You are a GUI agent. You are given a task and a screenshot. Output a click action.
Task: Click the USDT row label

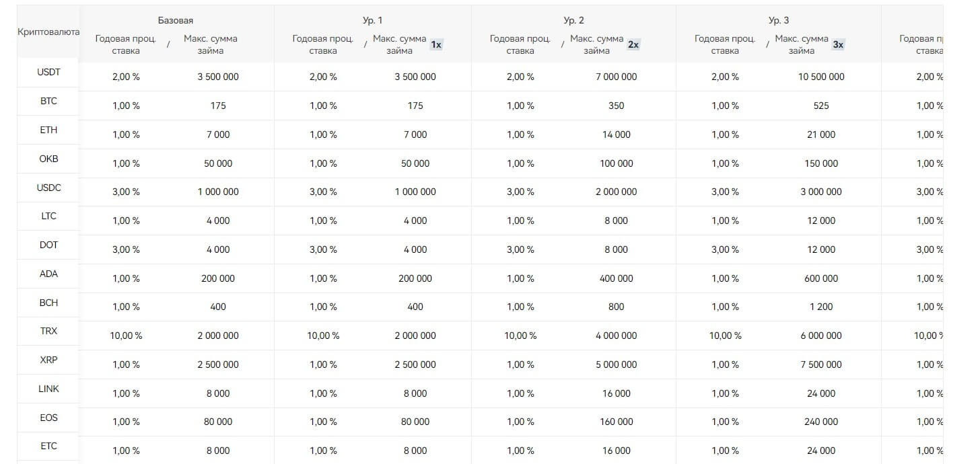pos(48,73)
